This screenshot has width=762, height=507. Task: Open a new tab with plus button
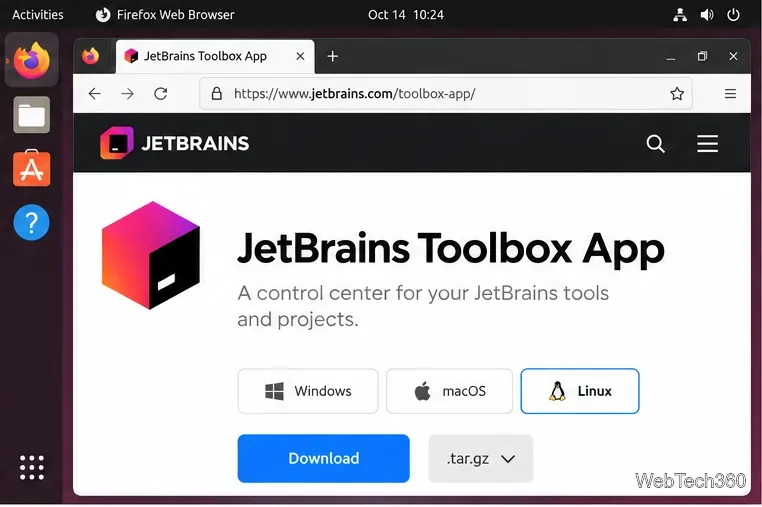coord(332,56)
